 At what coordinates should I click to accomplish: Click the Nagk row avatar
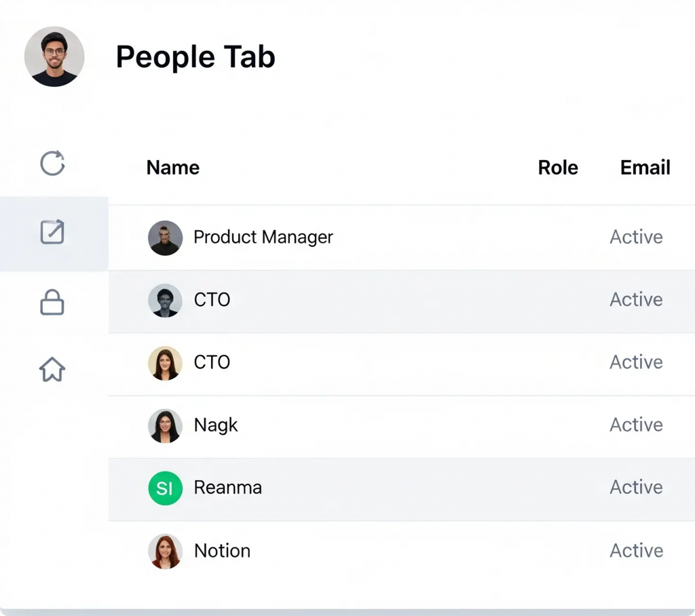[166, 425]
